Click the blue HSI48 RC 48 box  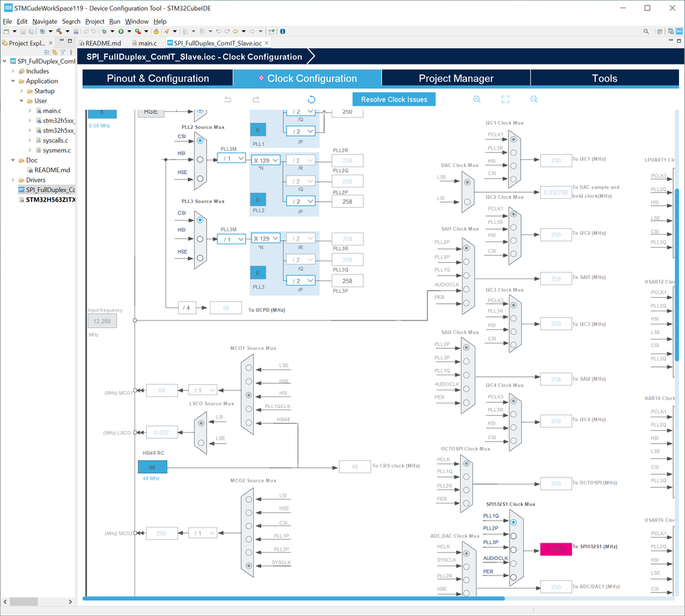point(152,467)
